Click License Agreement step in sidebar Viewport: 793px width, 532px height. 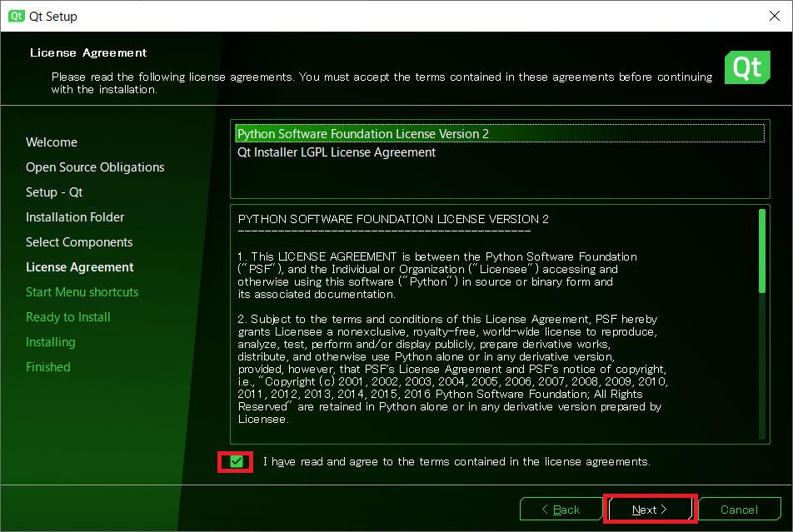[79, 267]
